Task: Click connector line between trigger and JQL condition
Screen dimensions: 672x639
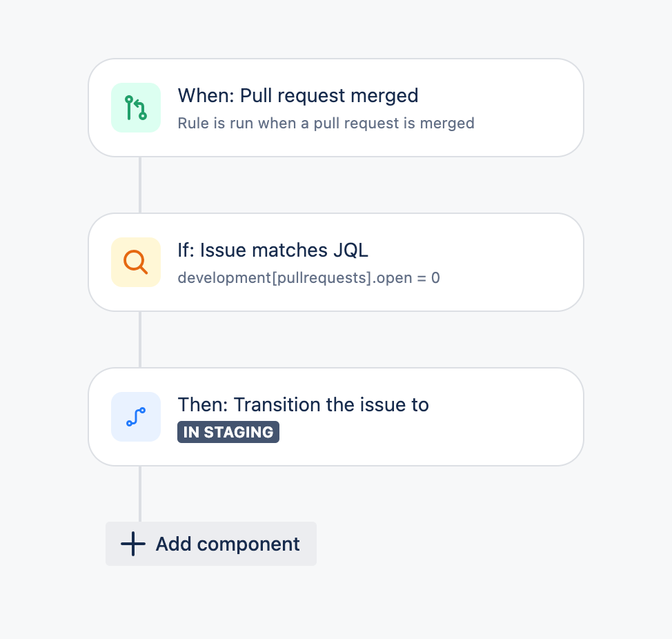Action: tap(140, 185)
